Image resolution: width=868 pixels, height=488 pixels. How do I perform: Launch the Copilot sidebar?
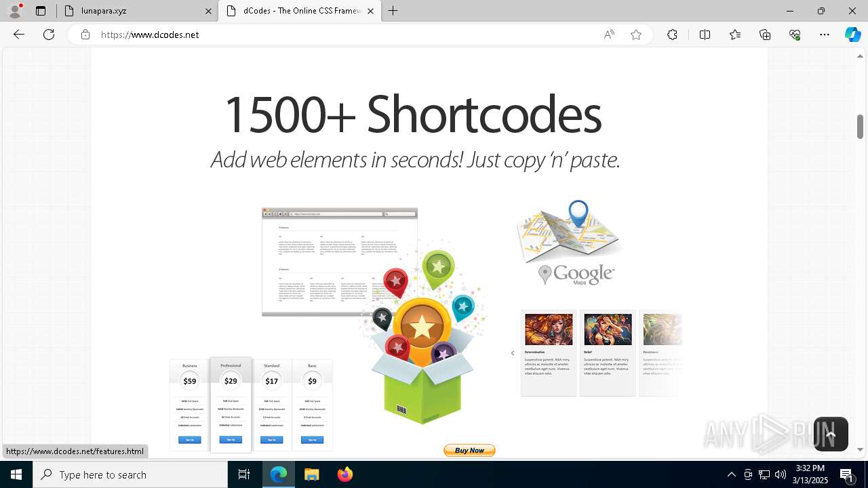(x=852, y=35)
